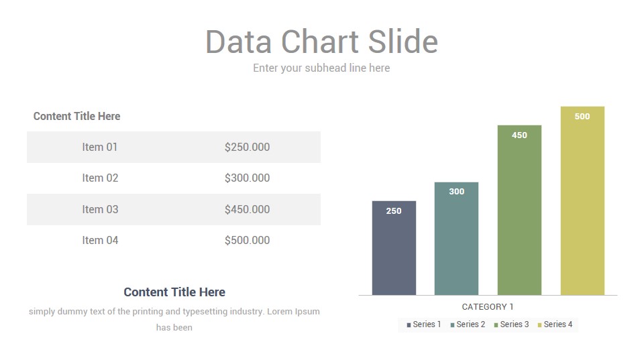The image size is (644, 362).
Task: Select the Item 01 table cell
Action: coord(100,147)
